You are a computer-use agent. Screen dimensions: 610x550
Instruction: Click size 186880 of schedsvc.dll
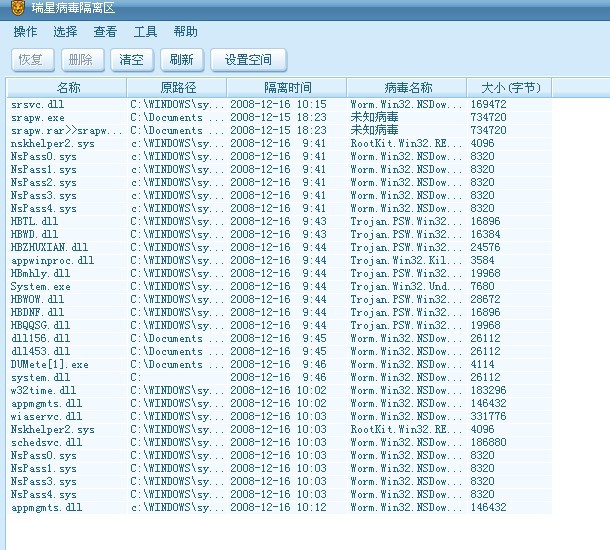pyautogui.click(x=488, y=442)
